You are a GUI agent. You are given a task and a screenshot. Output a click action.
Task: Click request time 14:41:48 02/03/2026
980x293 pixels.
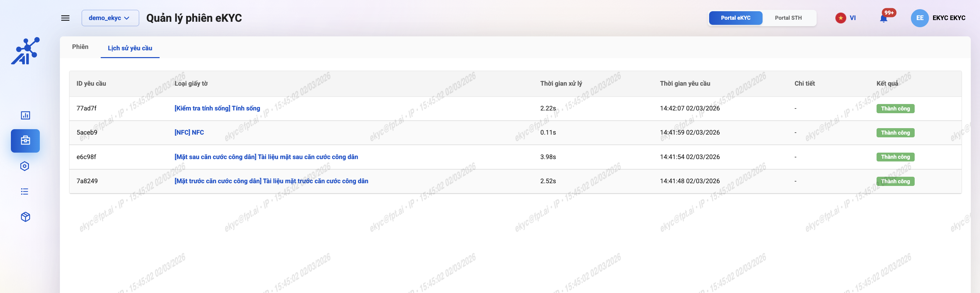point(690,181)
